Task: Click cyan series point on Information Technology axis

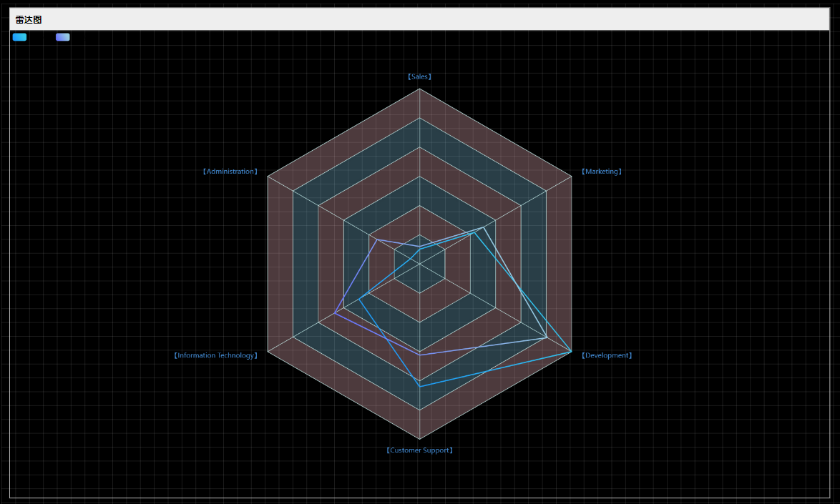Action: (359, 299)
